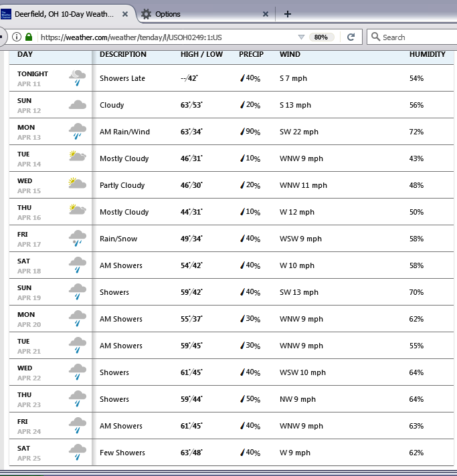Click the 'Rain/Snow' description
The image size is (457, 476).
(118, 239)
